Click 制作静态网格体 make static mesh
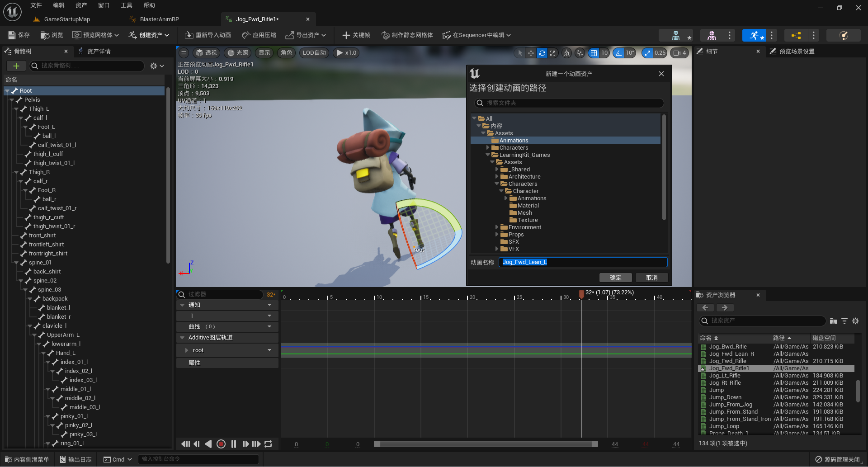The width and height of the screenshot is (868, 467). tap(407, 35)
